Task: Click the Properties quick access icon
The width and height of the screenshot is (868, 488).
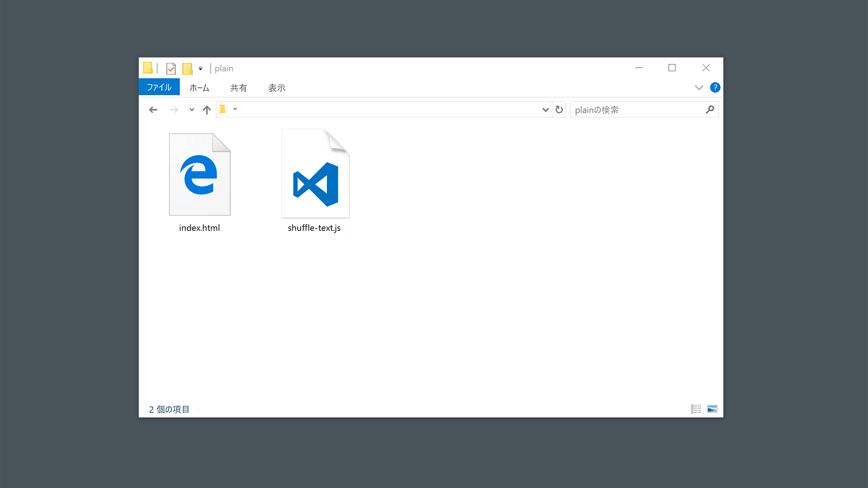Action: click(x=171, y=69)
